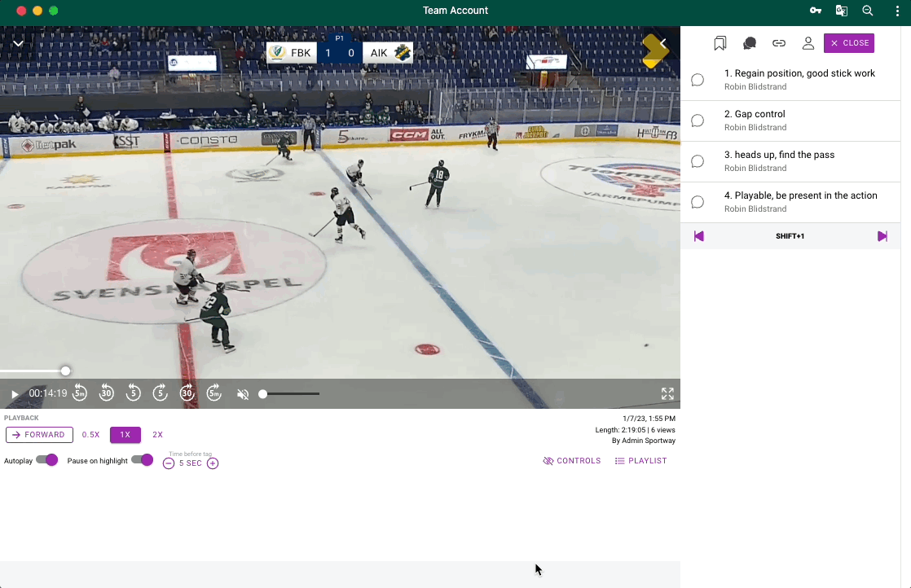The image size is (911, 588).
Task: Skip back 30 seconds
Action: (107, 393)
